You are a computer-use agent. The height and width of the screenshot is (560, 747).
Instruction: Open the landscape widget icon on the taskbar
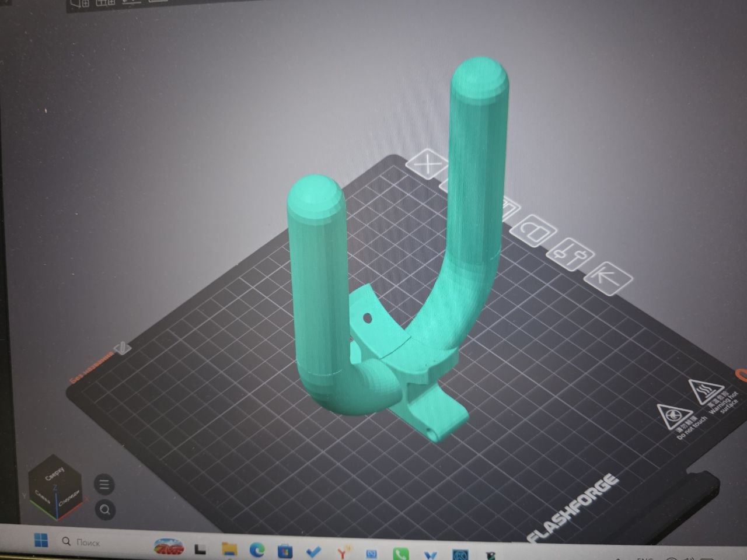[169, 547]
